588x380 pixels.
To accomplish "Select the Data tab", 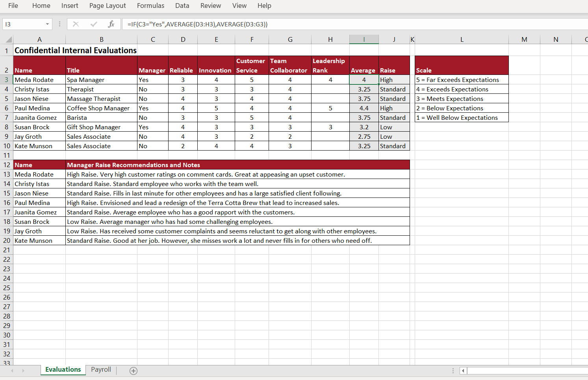I will point(182,6).
